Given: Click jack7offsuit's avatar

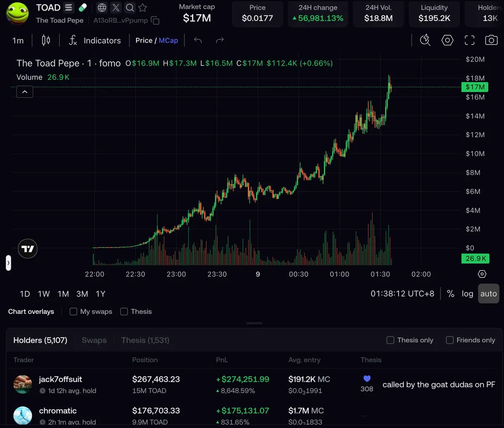Looking at the screenshot, I should pos(23,384).
